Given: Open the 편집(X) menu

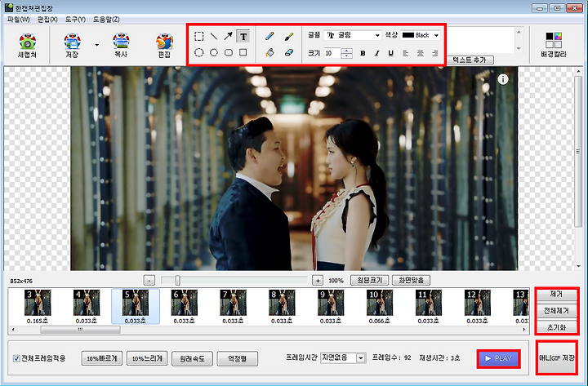Looking at the screenshot, I should pyautogui.click(x=47, y=20).
